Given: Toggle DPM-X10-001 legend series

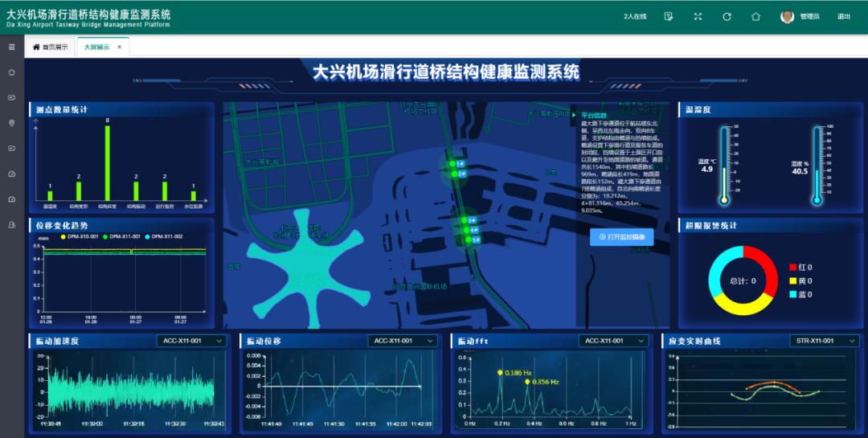Looking at the screenshot, I should 79,236.
